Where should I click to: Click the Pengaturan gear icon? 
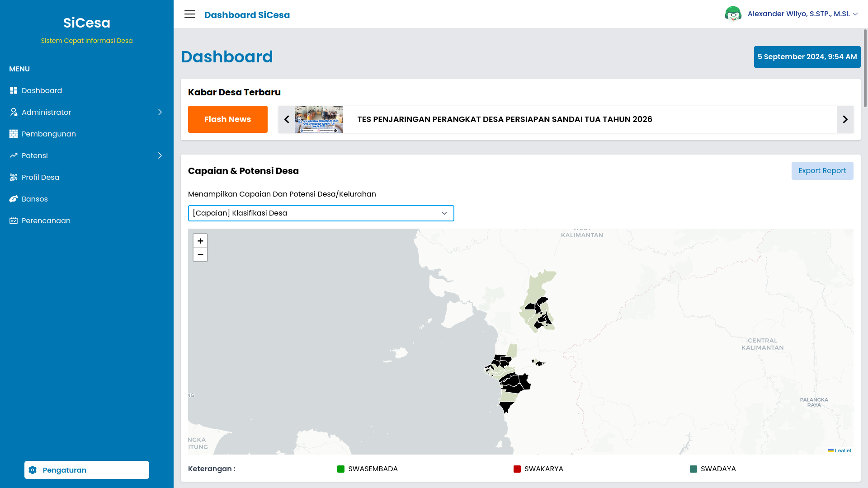33,470
